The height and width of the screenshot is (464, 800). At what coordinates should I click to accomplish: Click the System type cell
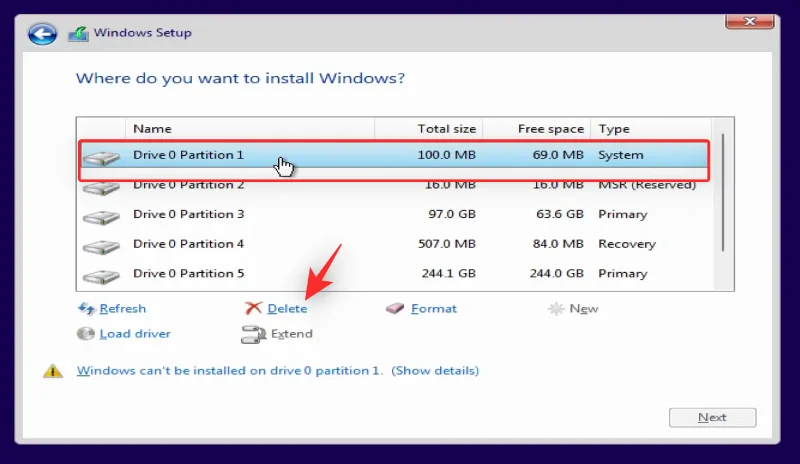[621, 155]
